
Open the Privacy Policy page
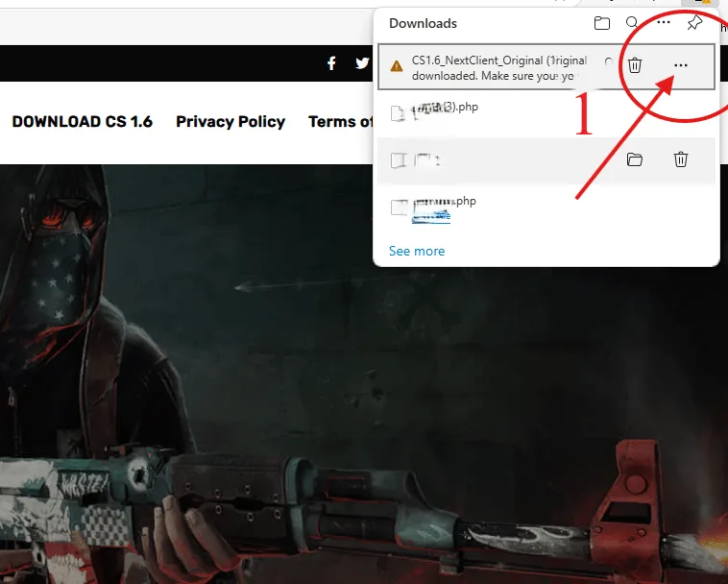click(231, 122)
